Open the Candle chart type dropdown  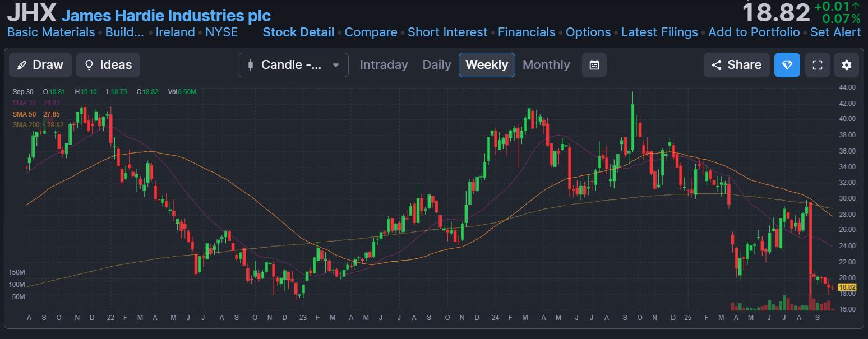[x=293, y=65]
